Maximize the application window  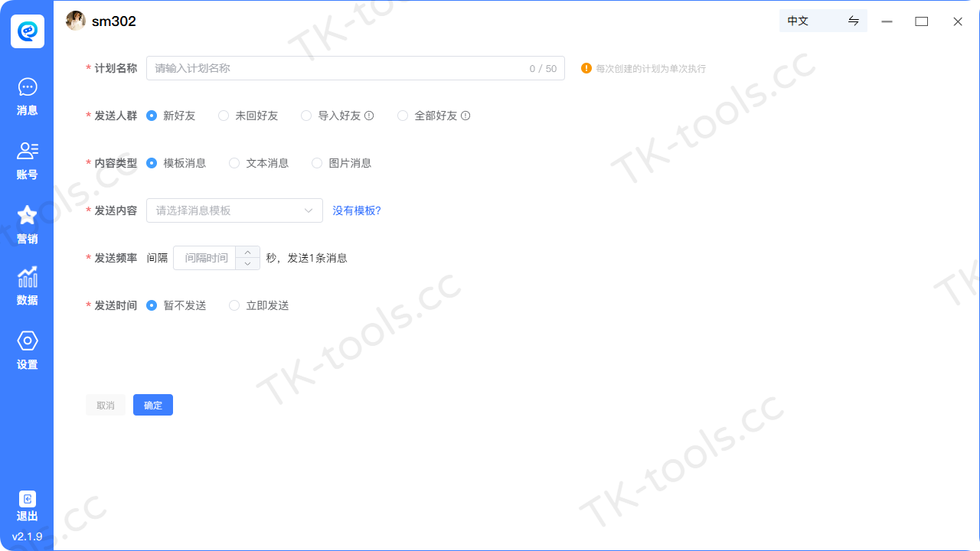(922, 21)
